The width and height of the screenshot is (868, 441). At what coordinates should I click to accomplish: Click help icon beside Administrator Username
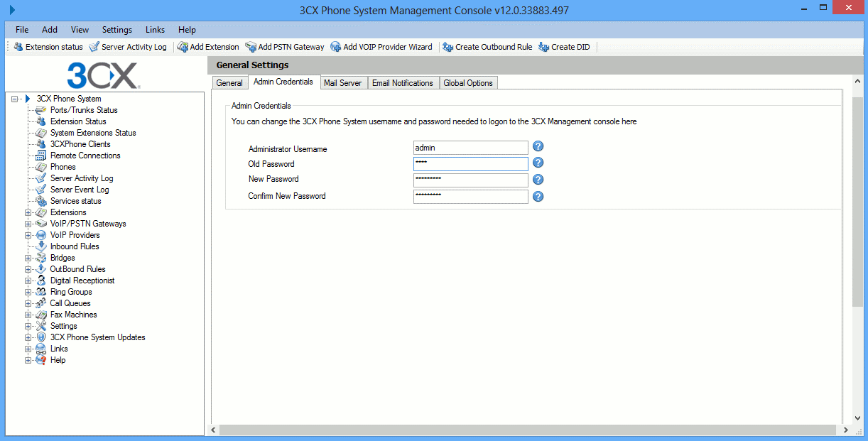(538, 147)
